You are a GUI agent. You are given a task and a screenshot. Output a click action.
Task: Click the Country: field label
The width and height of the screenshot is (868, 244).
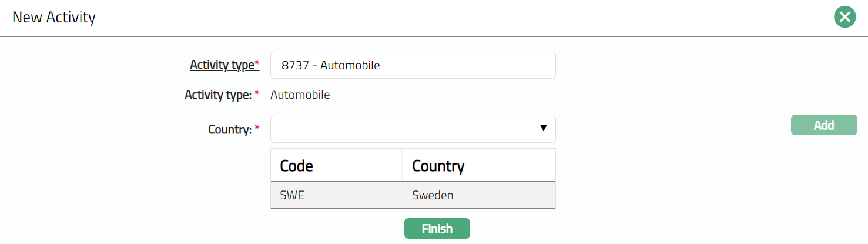[229, 129]
